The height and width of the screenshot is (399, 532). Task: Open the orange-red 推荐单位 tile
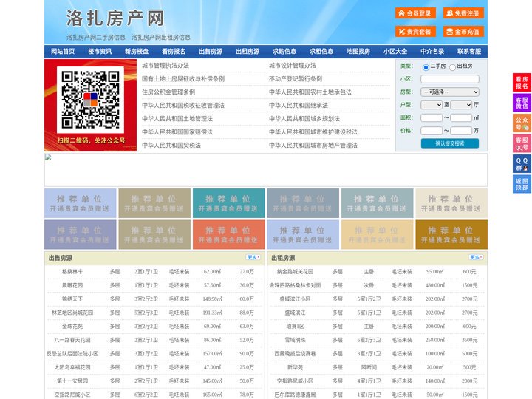coord(228,234)
